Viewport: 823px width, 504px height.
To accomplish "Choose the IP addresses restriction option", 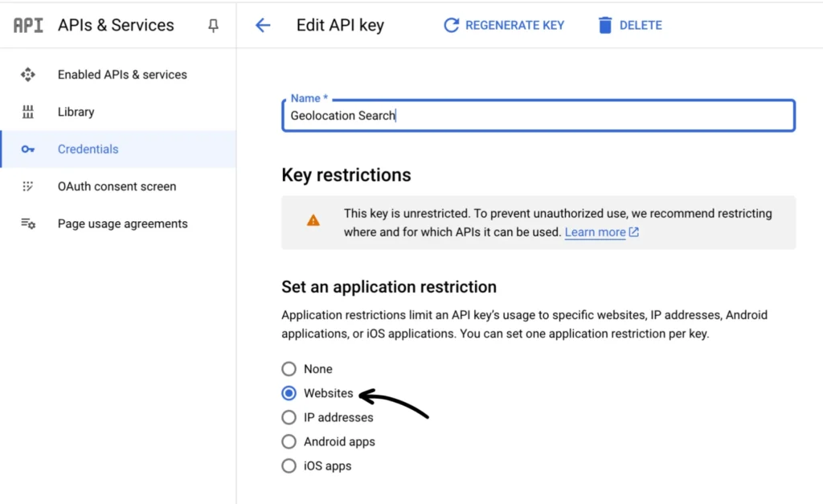I will click(289, 417).
